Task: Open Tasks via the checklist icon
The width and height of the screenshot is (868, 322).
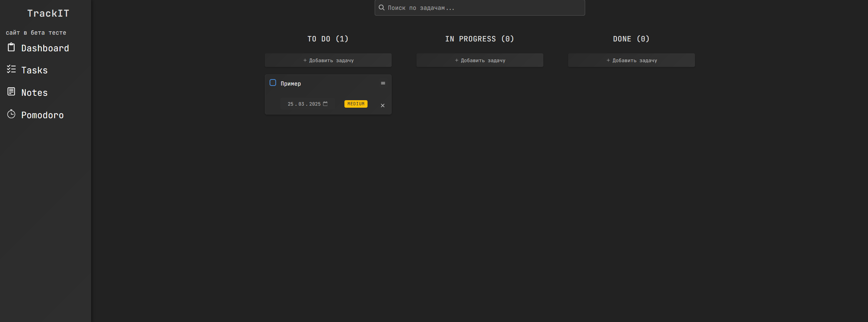Action: (12, 69)
